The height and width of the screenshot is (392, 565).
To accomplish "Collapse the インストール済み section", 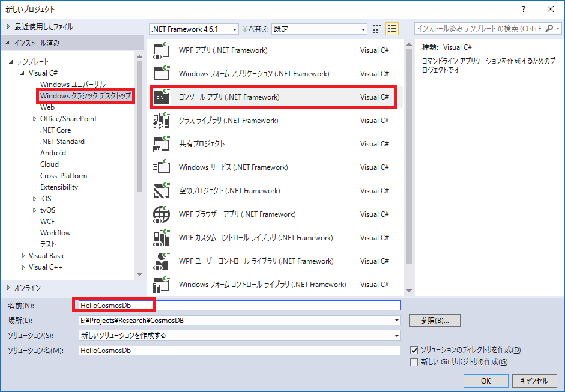I will tap(8, 43).
